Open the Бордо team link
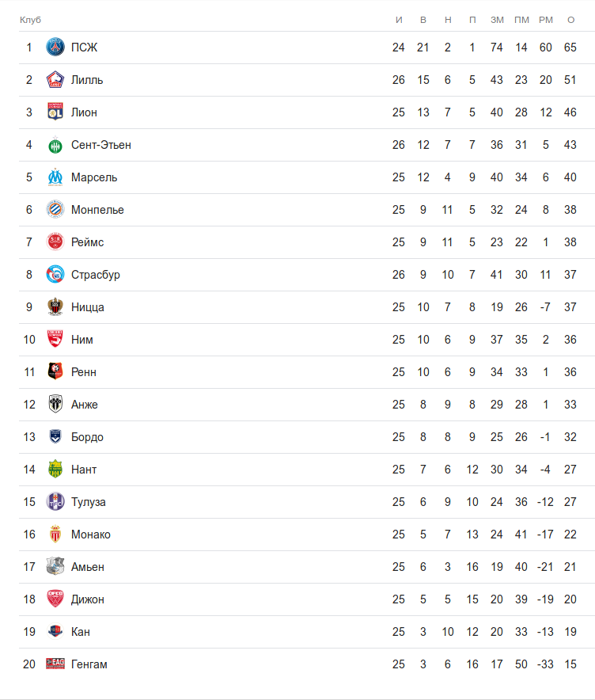The height and width of the screenshot is (700, 595). point(87,437)
